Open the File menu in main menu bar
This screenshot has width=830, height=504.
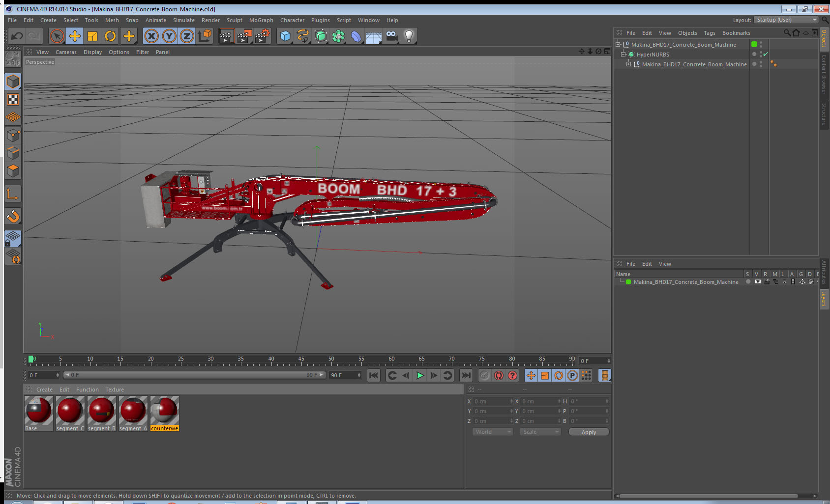(12, 20)
